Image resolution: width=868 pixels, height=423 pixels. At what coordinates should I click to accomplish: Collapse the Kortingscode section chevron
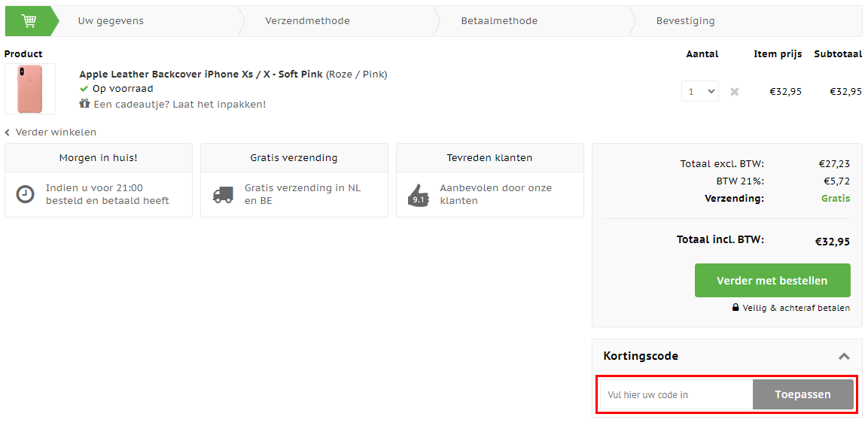coord(844,357)
